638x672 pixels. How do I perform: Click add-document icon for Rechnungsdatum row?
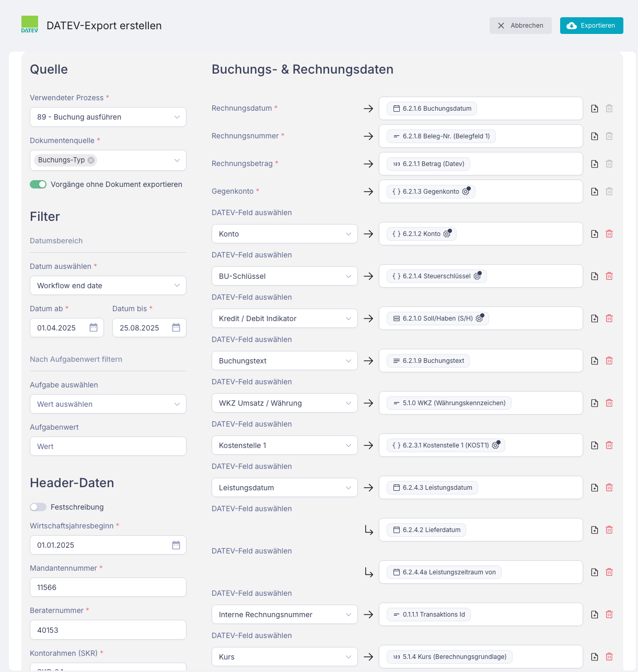[x=595, y=109]
